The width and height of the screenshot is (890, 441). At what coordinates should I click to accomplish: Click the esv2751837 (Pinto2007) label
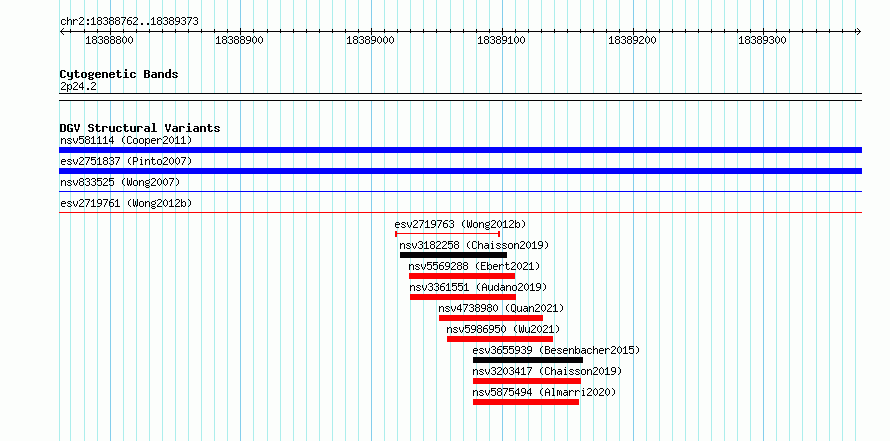(x=126, y=161)
